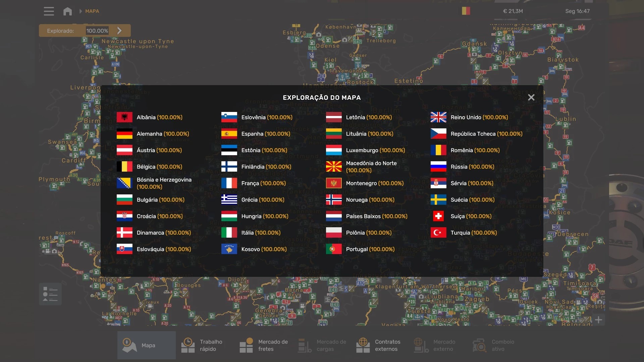Close the Exploração do Mapa dialog
The height and width of the screenshot is (362, 644).
[x=531, y=98]
